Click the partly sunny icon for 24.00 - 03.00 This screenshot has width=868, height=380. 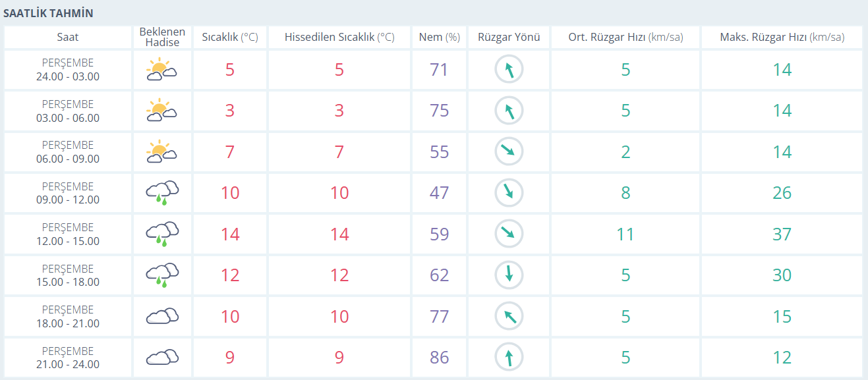pos(161,70)
